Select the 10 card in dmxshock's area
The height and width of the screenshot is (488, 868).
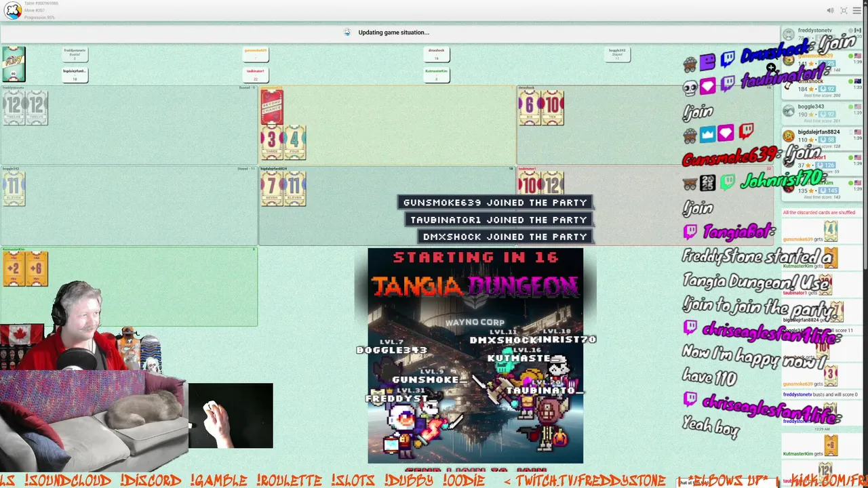[x=553, y=108]
